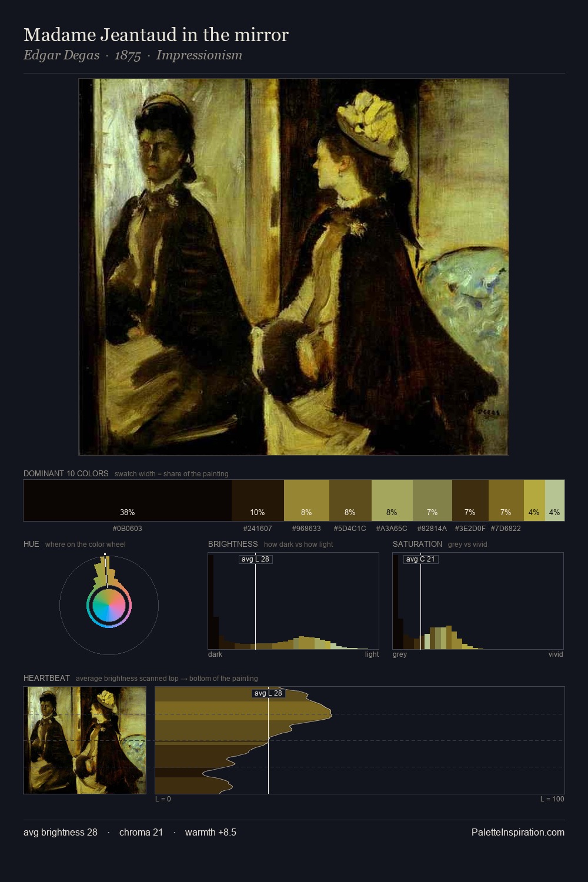
Task: Click the 'avg L 28' heartbeat chart marker
Action: [x=269, y=693]
